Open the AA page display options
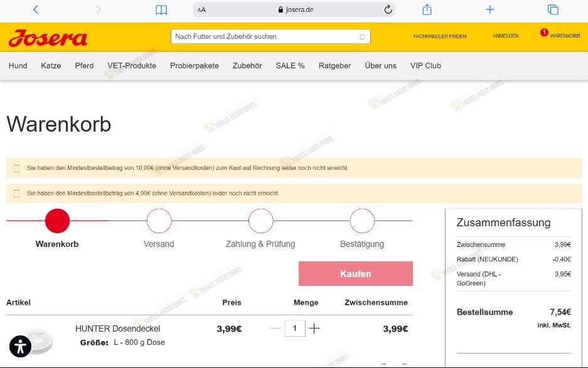 click(x=201, y=9)
